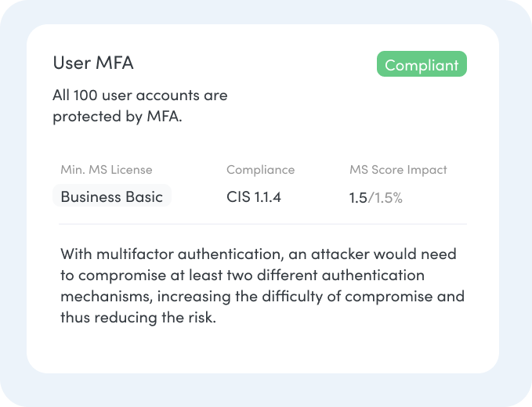Click the bold 1.5 score number
Image resolution: width=532 pixels, height=407 pixels.
coord(358,198)
